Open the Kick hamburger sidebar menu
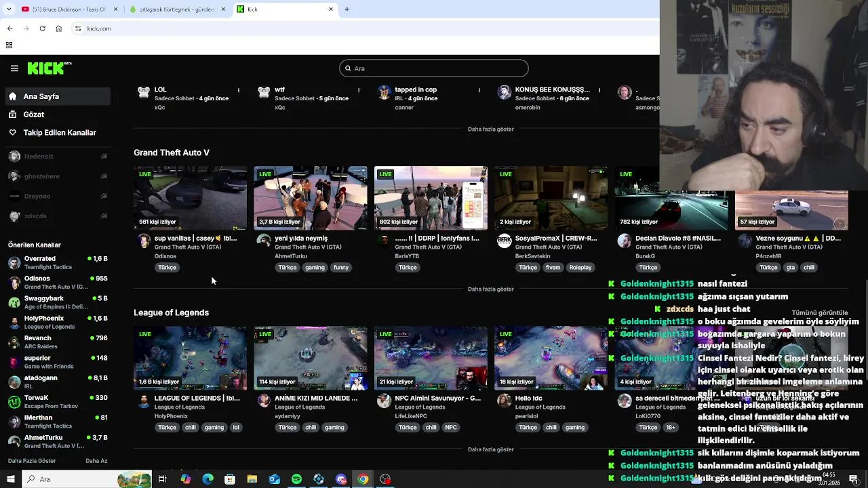Viewport: 868px width, 488px height. (x=14, y=68)
